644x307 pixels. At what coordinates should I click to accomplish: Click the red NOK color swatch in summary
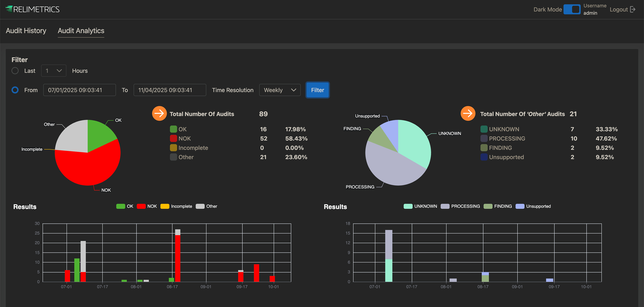click(x=173, y=138)
